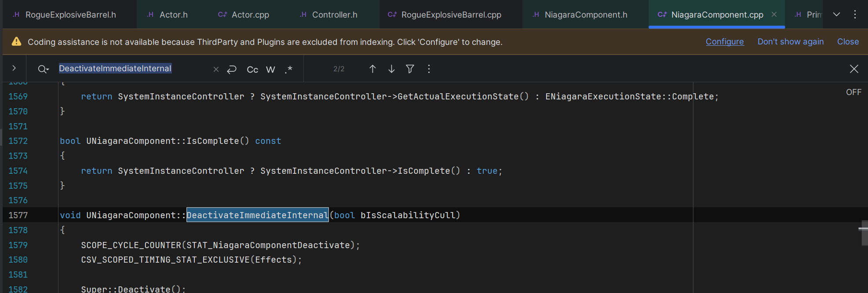The width and height of the screenshot is (868, 293).
Task: Show hidden editor tabs dropdown
Action: 836,15
